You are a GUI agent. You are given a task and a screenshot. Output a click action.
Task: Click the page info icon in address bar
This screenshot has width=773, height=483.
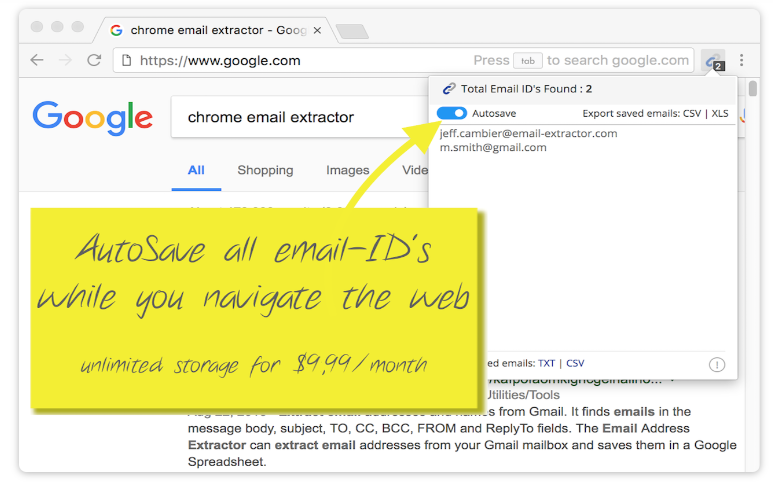(x=127, y=60)
